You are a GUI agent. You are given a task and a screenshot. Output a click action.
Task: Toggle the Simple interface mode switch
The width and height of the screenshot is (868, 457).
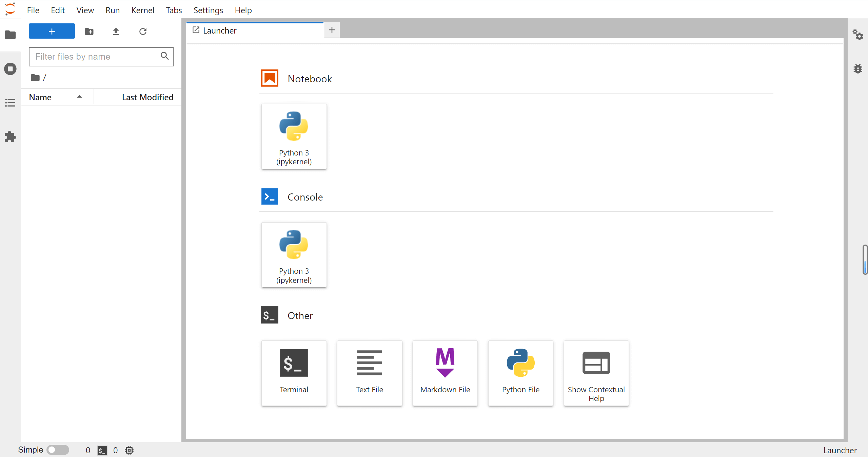point(58,450)
